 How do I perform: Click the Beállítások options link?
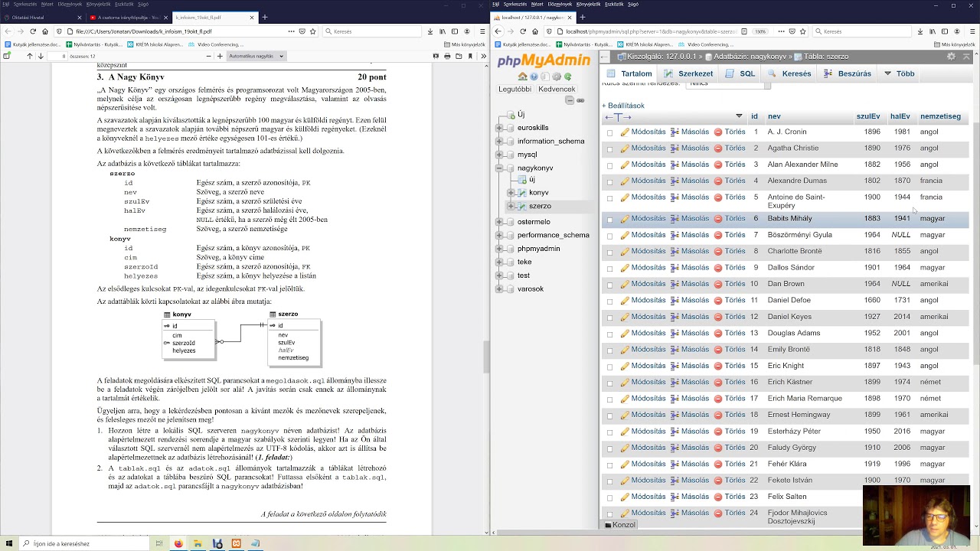tap(623, 106)
